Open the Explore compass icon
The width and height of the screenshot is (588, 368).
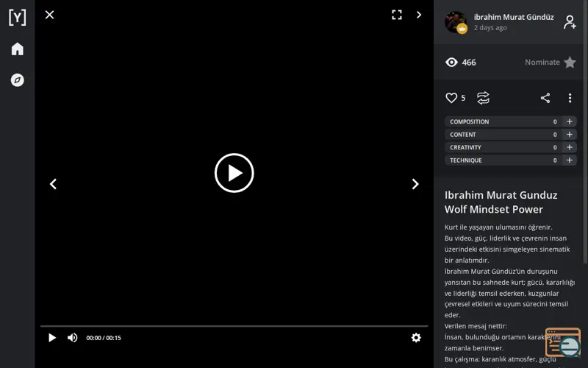[x=17, y=80]
